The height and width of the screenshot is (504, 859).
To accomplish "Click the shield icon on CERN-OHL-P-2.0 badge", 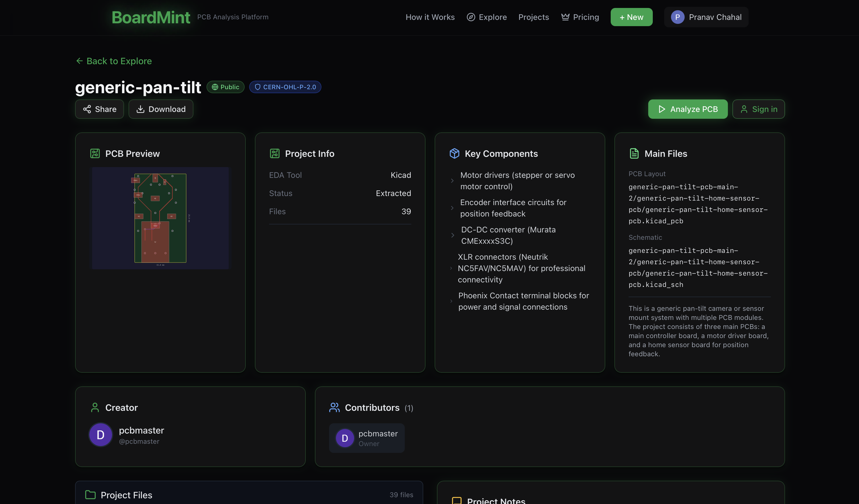I will pos(258,87).
